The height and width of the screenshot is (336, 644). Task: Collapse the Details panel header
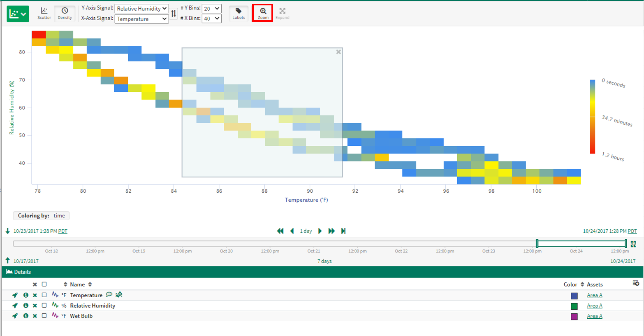coord(19,272)
